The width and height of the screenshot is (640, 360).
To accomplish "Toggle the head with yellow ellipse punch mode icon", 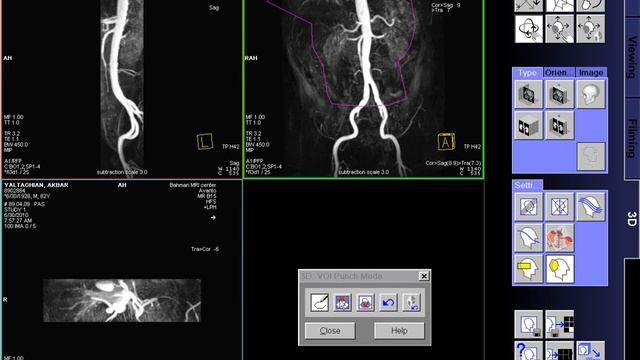I will [560, 269].
